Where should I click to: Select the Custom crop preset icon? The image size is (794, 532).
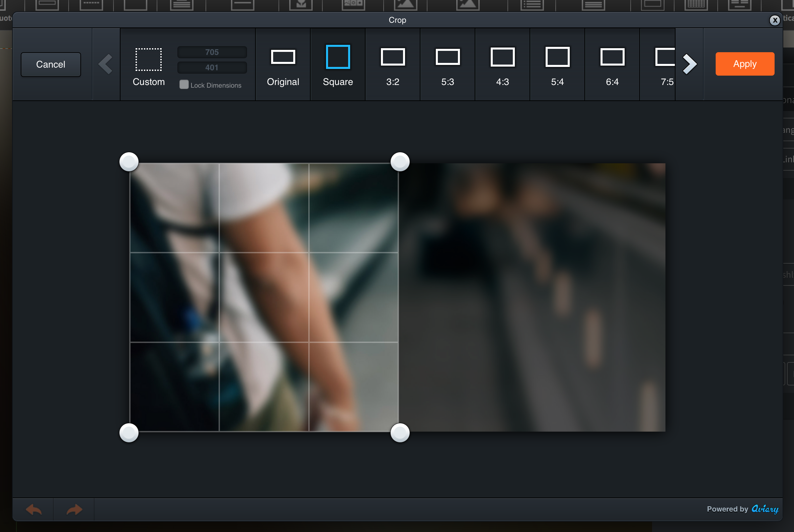click(x=148, y=60)
